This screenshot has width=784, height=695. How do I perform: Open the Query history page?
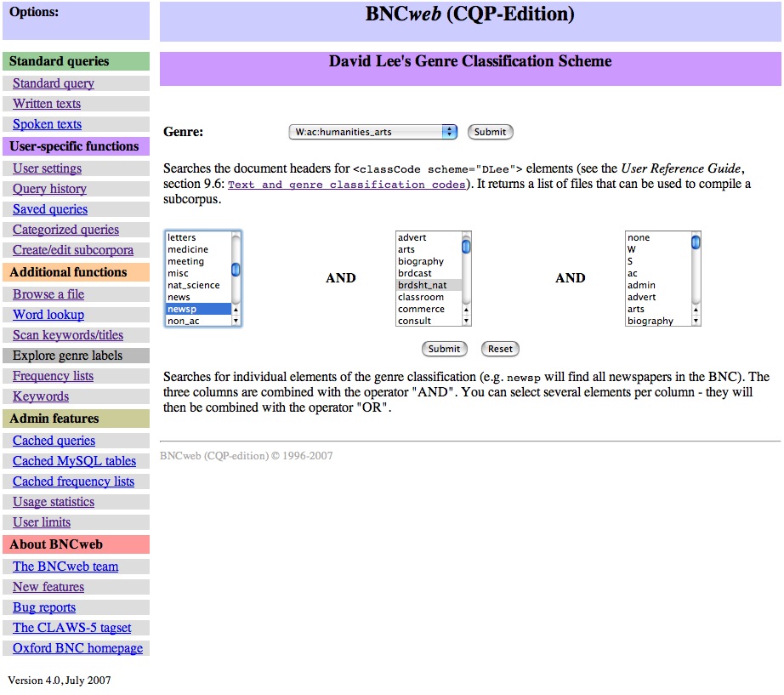(x=49, y=189)
